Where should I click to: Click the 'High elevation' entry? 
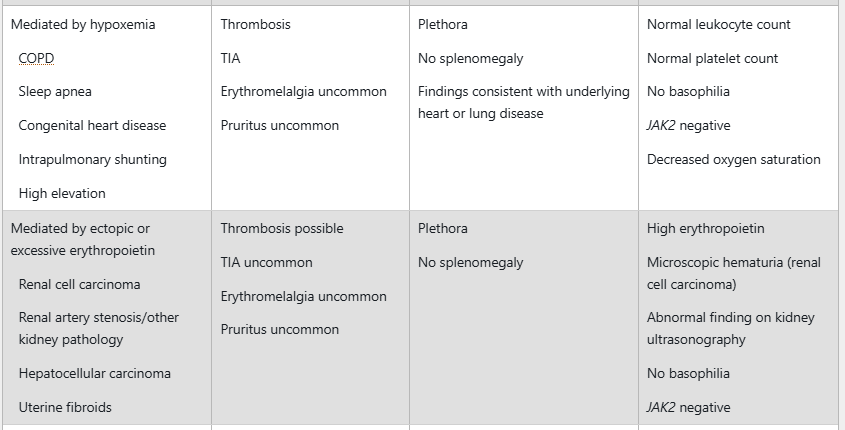pos(62,193)
